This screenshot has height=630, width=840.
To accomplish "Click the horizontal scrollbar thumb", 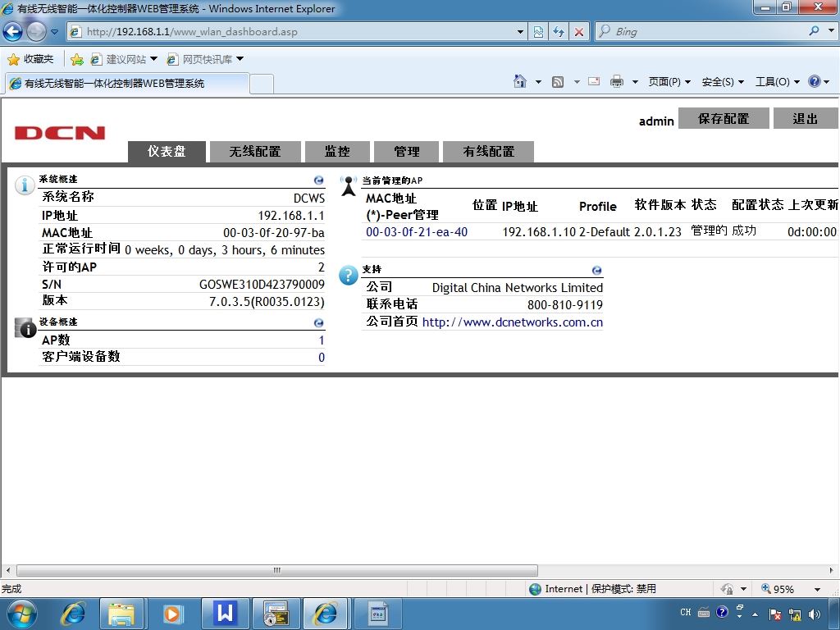I will point(277,570).
